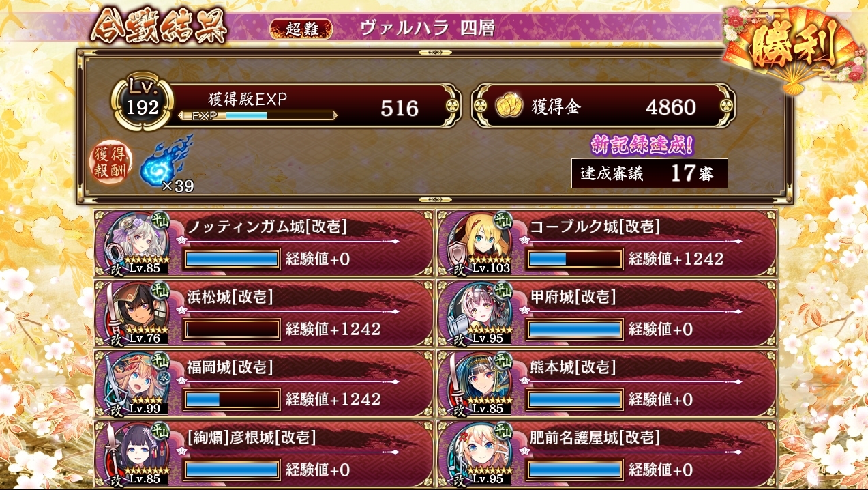Click the Lv. 192 level badge
The image size is (868, 490).
click(143, 103)
